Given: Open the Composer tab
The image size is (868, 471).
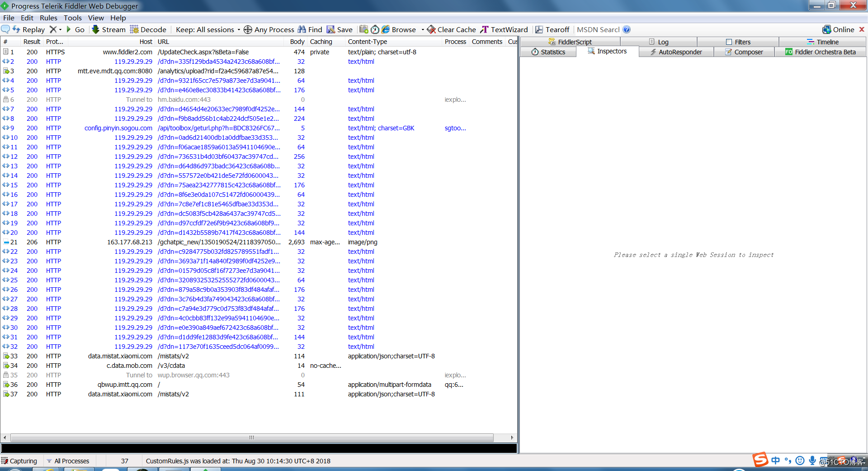Looking at the screenshot, I should (x=744, y=52).
